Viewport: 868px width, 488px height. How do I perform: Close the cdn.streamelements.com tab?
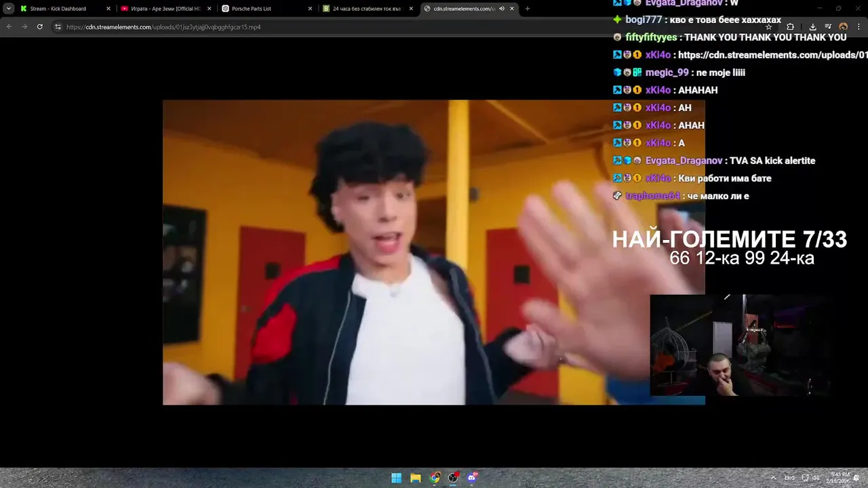click(x=512, y=9)
